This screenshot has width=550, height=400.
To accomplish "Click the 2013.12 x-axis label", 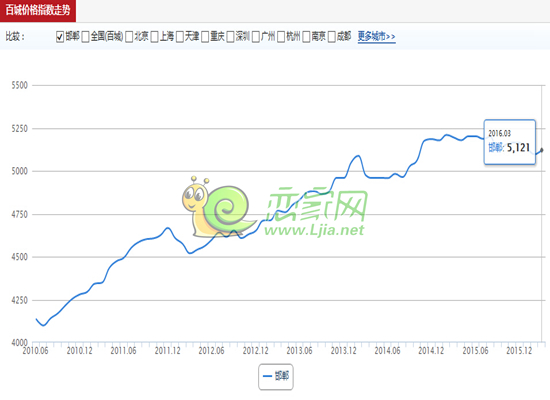I will click(x=343, y=351).
